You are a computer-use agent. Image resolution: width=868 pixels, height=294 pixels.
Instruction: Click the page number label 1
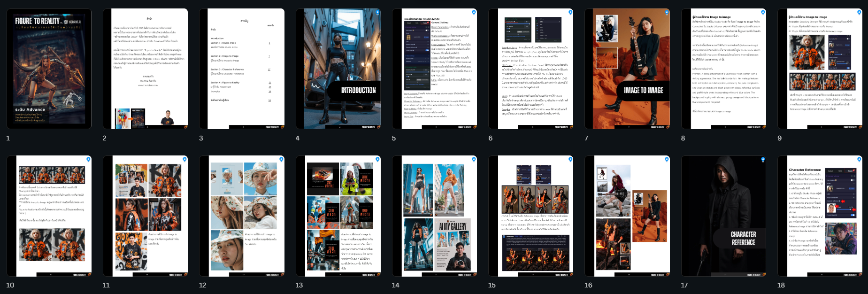[8, 138]
